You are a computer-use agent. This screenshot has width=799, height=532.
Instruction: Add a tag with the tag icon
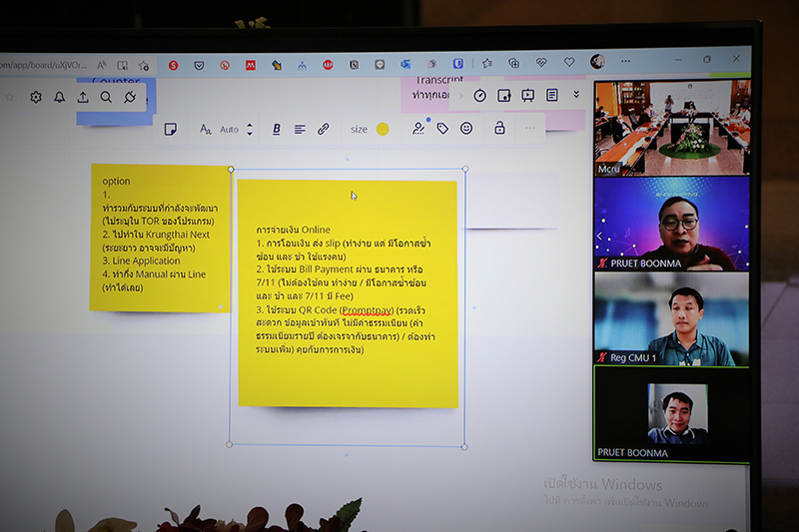coord(442,129)
